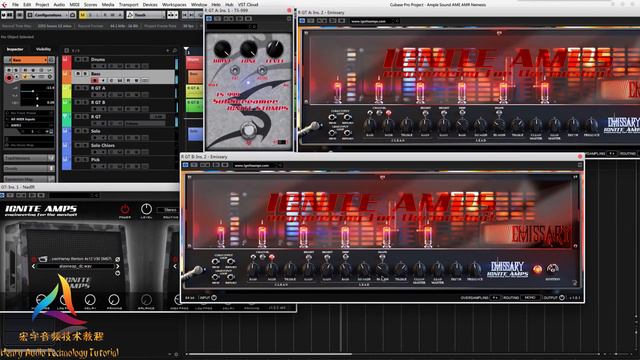640x360 pixels.
Task: Click the Level knob on TS-999 pedal
Action: tap(274, 49)
